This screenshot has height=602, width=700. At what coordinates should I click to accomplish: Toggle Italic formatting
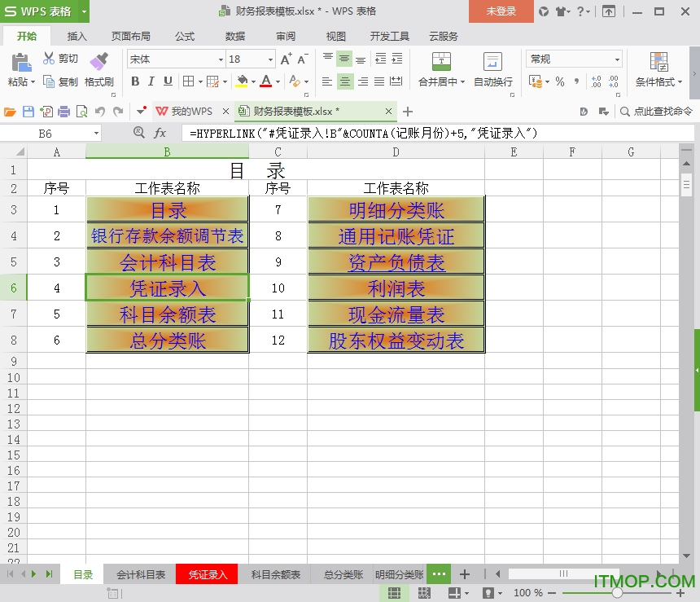coord(151,81)
